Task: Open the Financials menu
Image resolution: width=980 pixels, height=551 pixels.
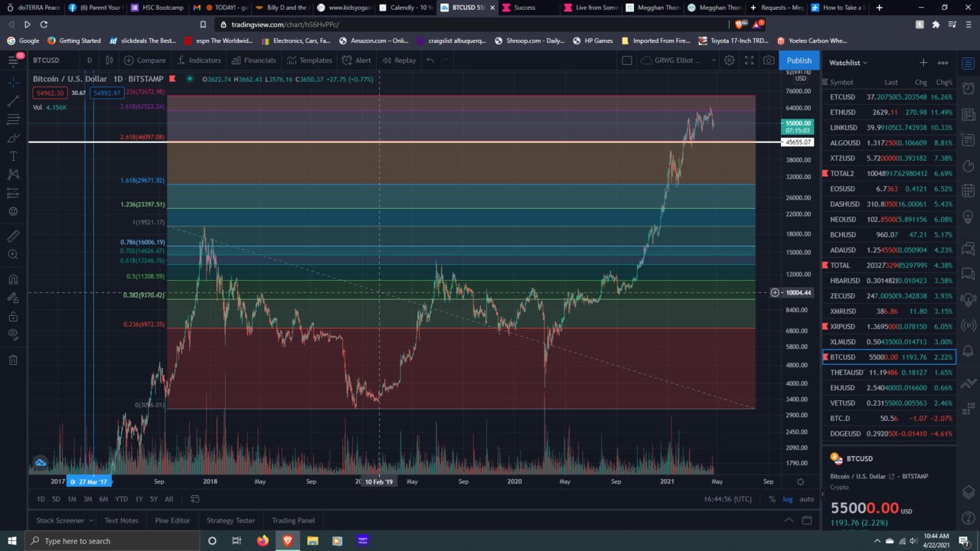Action: [253, 60]
